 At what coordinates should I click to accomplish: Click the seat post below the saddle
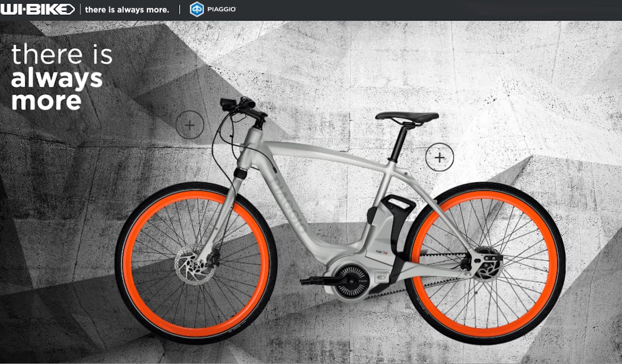[x=399, y=143]
